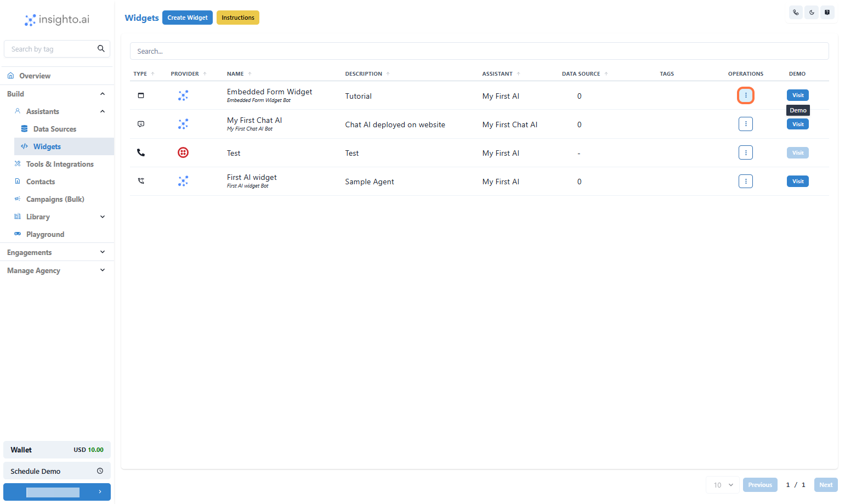
Task: Open operations menu for My First Chat AI
Action: coord(746,124)
